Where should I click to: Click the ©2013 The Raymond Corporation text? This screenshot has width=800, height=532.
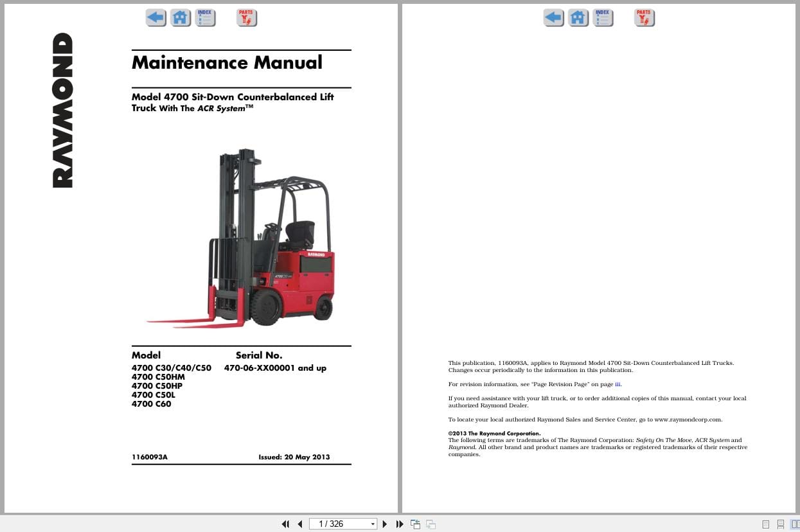coord(494,434)
